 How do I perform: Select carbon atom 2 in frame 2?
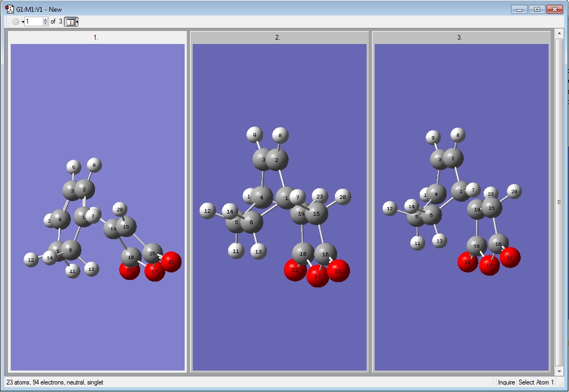click(x=277, y=160)
